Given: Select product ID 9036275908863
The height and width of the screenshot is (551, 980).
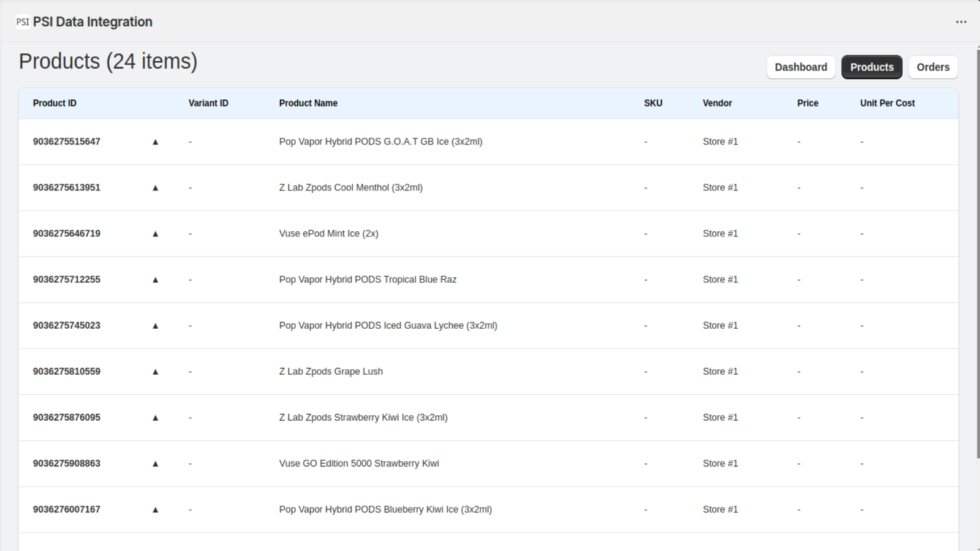Looking at the screenshot, I should [x=67, y=463].
